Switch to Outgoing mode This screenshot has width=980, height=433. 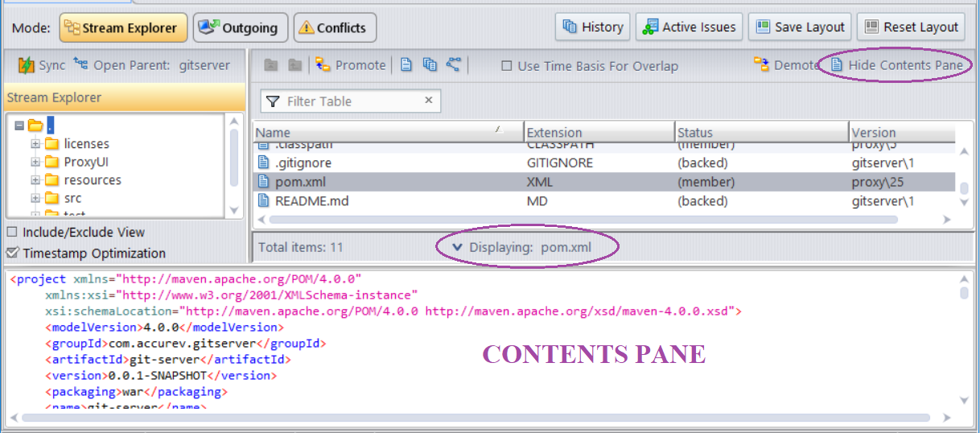pos(241,27)
